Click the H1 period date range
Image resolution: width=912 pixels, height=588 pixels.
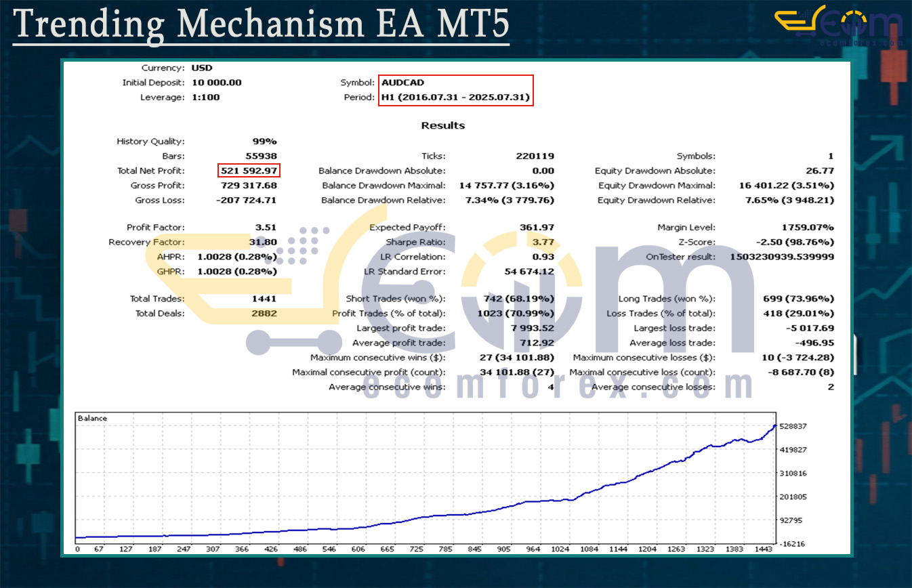[455, 98]
